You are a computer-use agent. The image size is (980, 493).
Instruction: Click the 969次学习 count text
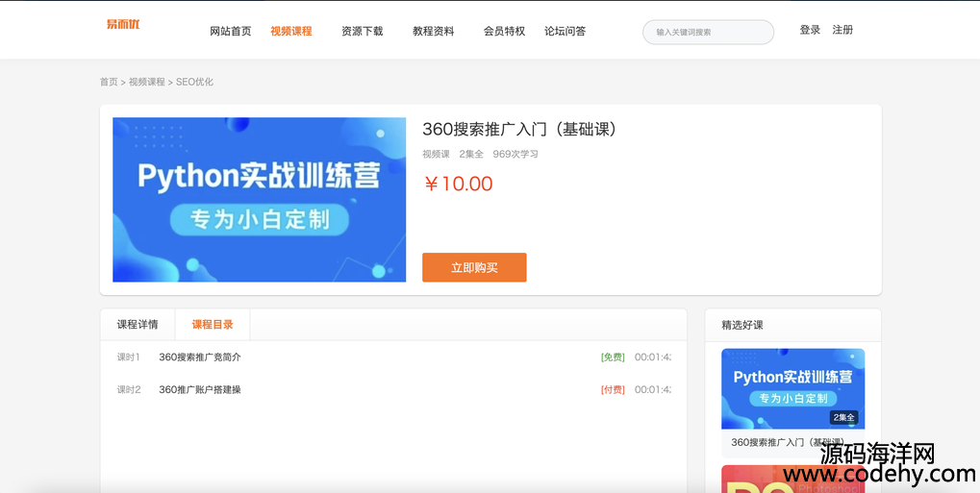515,155
